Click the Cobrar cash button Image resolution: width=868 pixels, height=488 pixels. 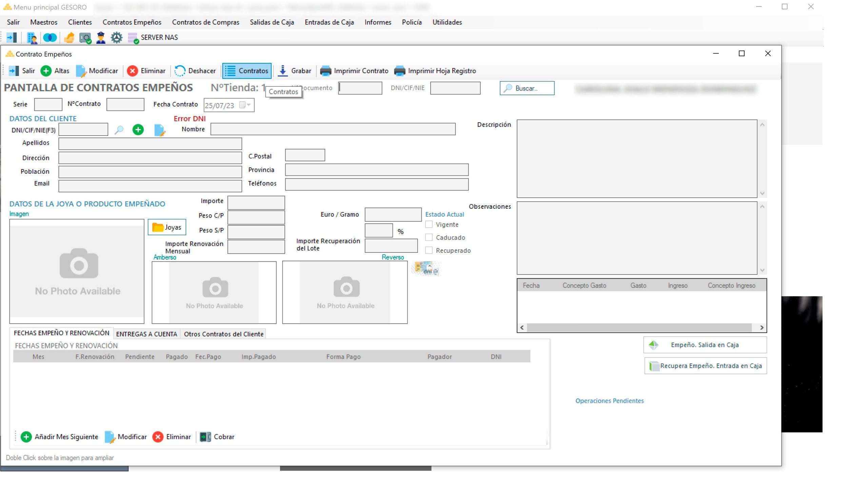click(217, 437)
